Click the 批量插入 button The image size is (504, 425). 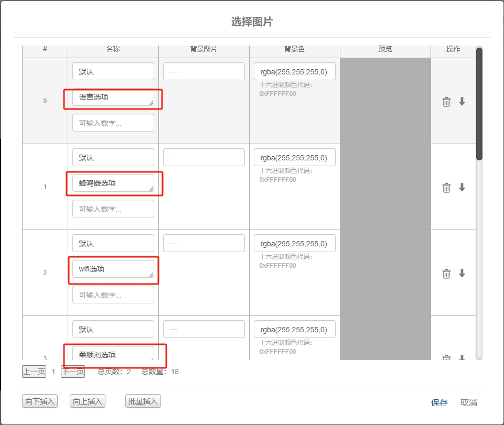(x=143, y=401)
